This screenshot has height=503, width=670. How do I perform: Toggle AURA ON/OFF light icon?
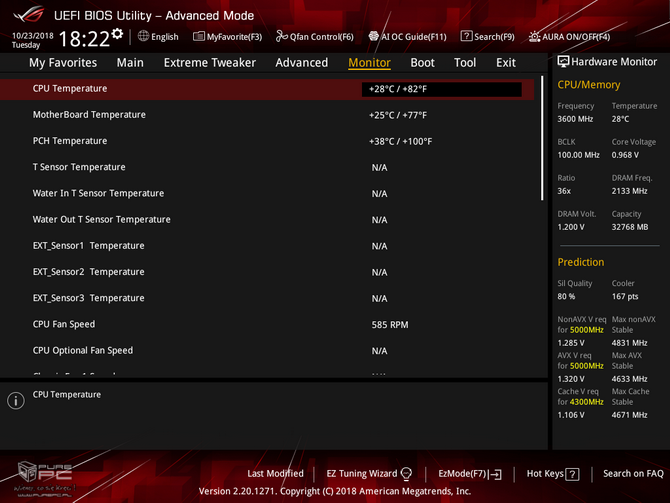pos(534,37)
